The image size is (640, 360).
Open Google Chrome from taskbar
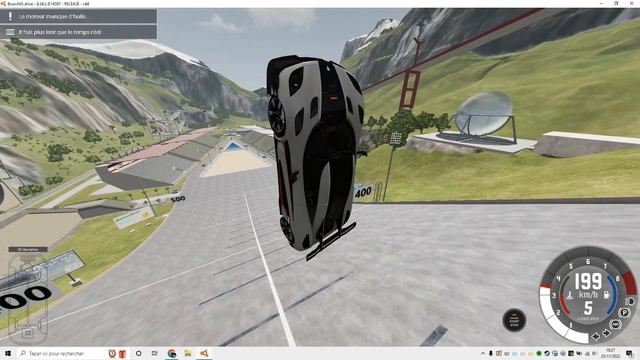[x=172, y=353]
